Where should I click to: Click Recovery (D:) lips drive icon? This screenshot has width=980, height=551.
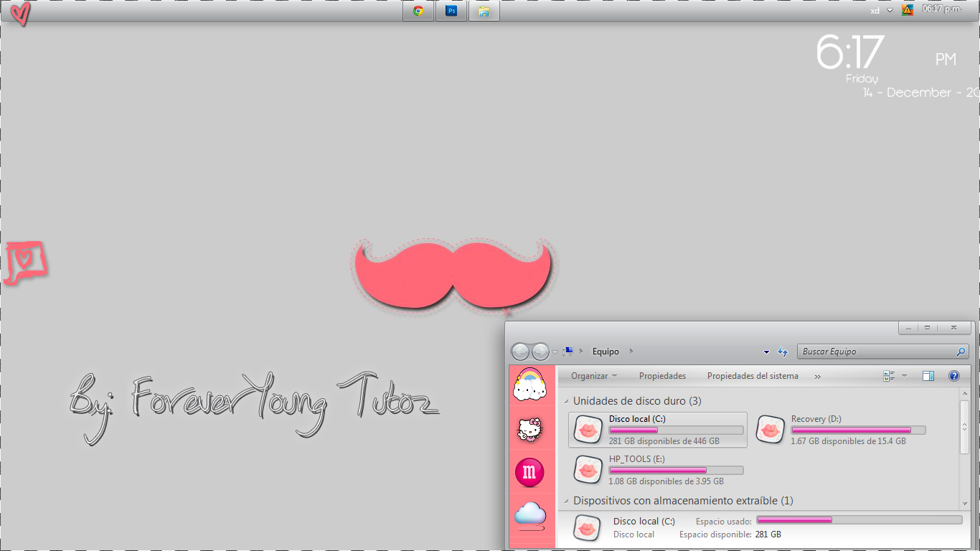pos(771,430)
